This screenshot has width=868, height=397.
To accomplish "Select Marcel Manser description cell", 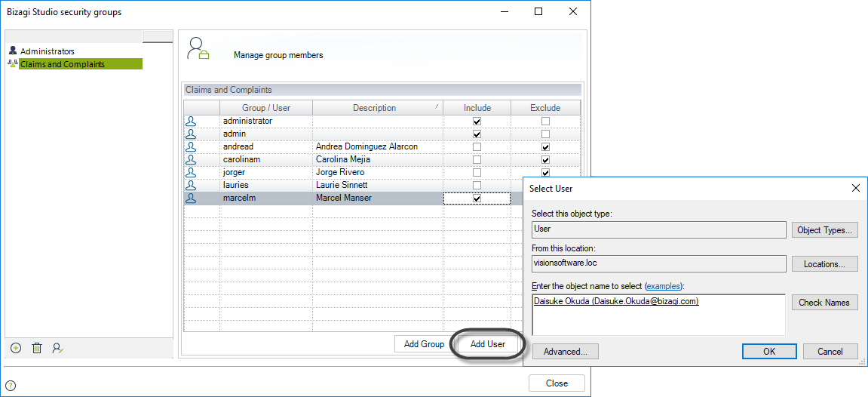I will coord(378,198).
